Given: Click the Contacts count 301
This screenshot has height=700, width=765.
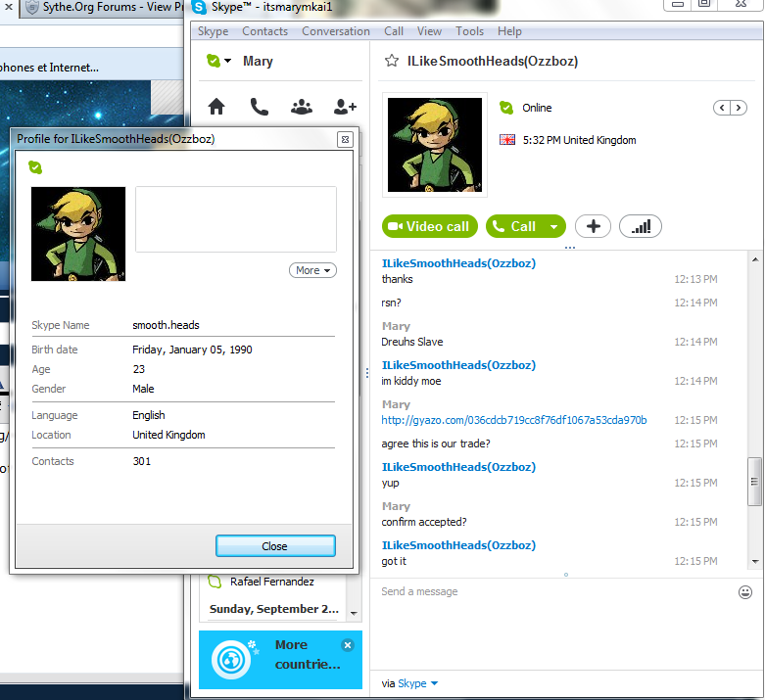Looking at the screenshot, I should click(x=142, y=461).
